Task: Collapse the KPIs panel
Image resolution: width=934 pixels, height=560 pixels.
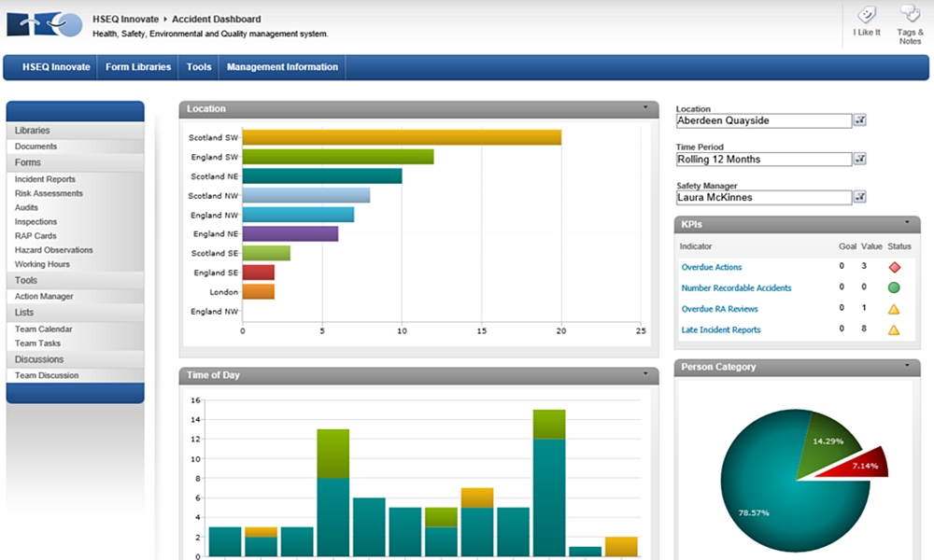Action: coord(905,223)
